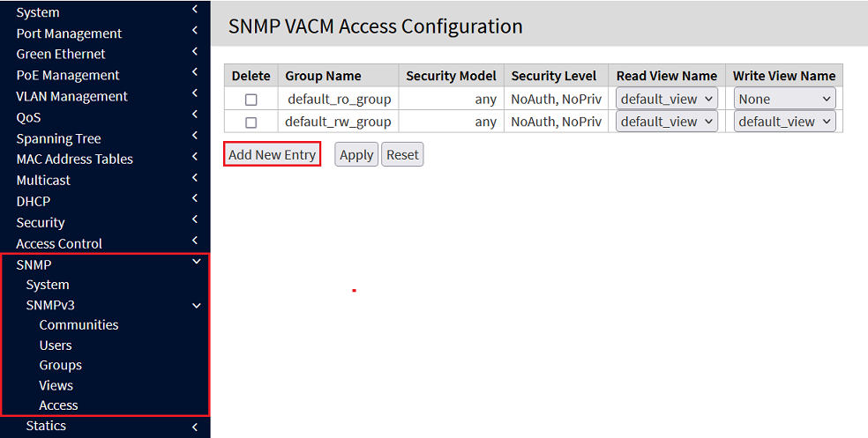Screen dimensions: 868x438
Task: Expand the Security menu arrow
Action: click(194, 220)
